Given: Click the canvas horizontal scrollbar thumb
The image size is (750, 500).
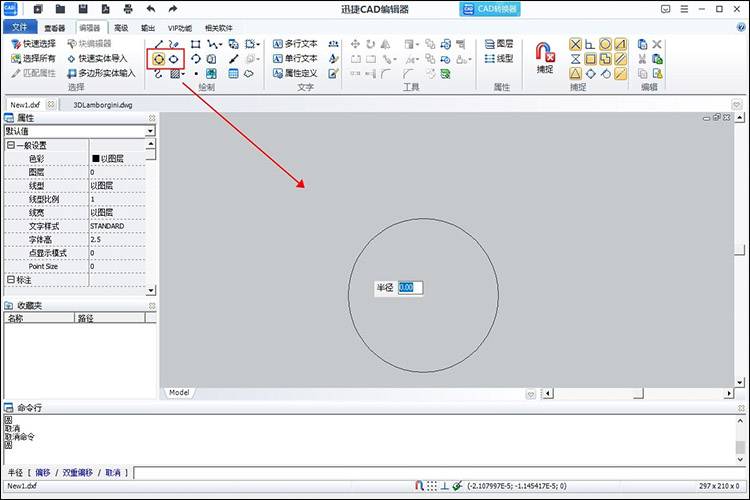Looking at the screenshot, I should click(x=638, y=393).
